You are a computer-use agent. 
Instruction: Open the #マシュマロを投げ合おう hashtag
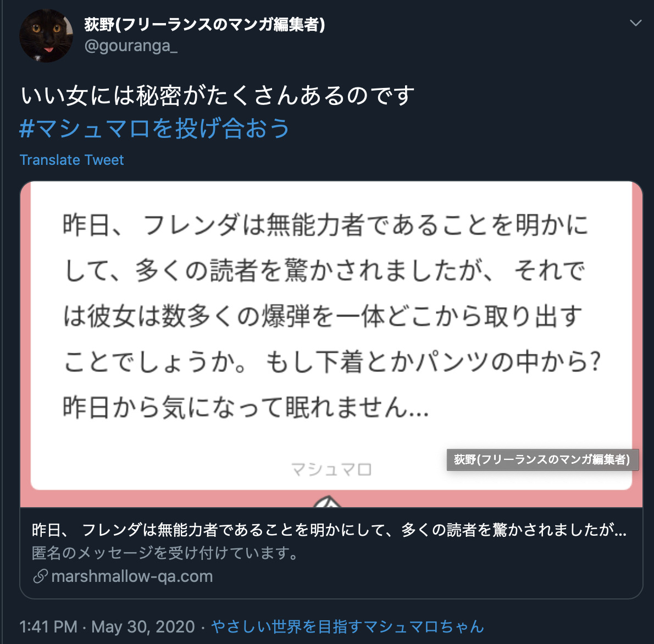pyautogui.click(x=154, y=128)
